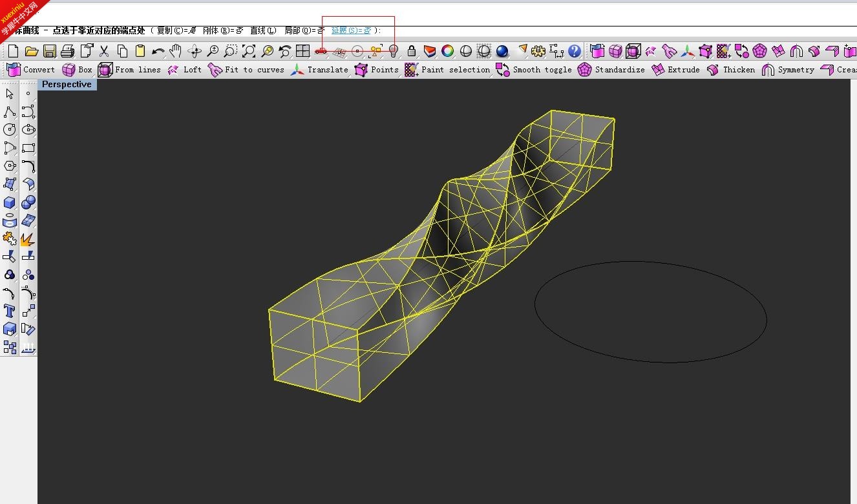Click the Zoom Selected icon
This screenshot has width=857, height=504.
(267, 51)
